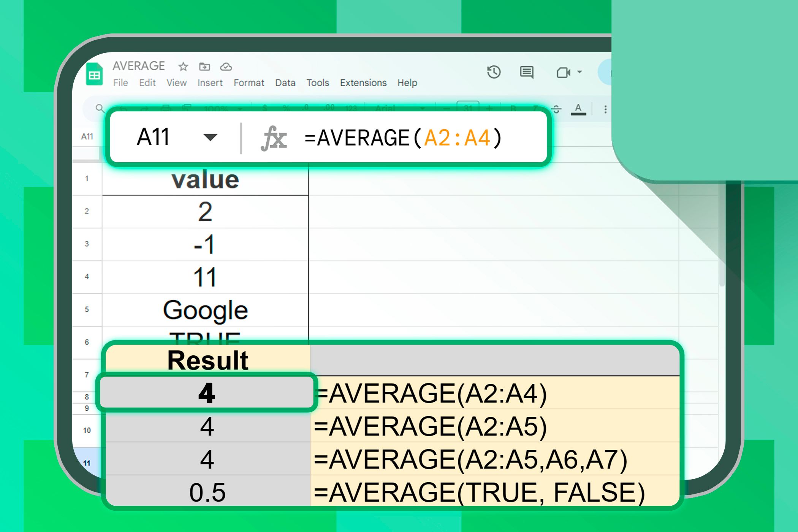Select row 11 header
The width and height of the screenshot is (798, 532).
87,463
